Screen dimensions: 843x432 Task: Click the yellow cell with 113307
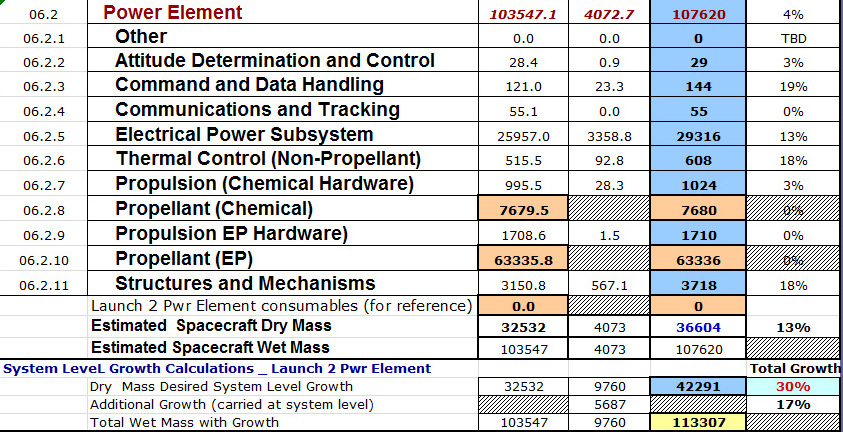(698, 422)
